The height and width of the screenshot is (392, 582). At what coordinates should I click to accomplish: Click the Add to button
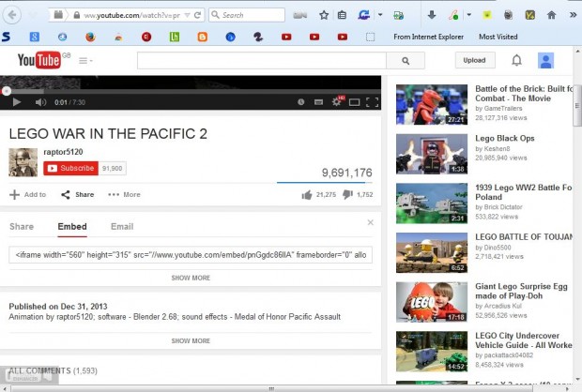point(28,194)
